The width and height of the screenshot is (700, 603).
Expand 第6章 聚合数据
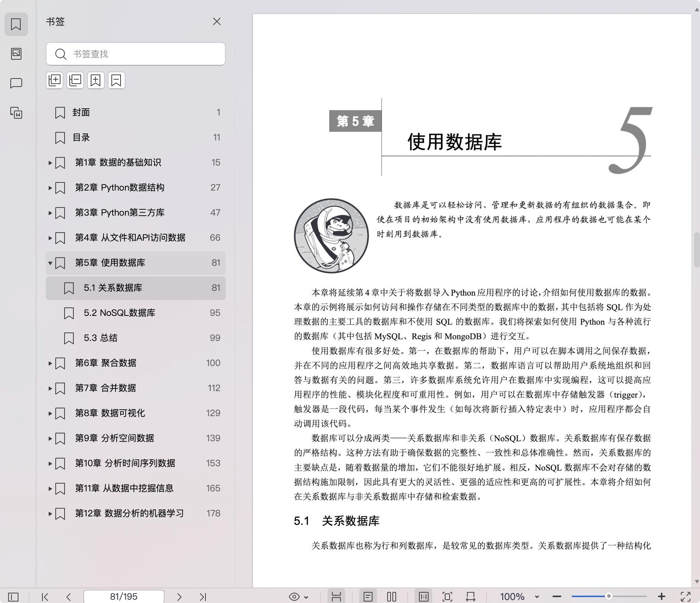click(50, 363)
